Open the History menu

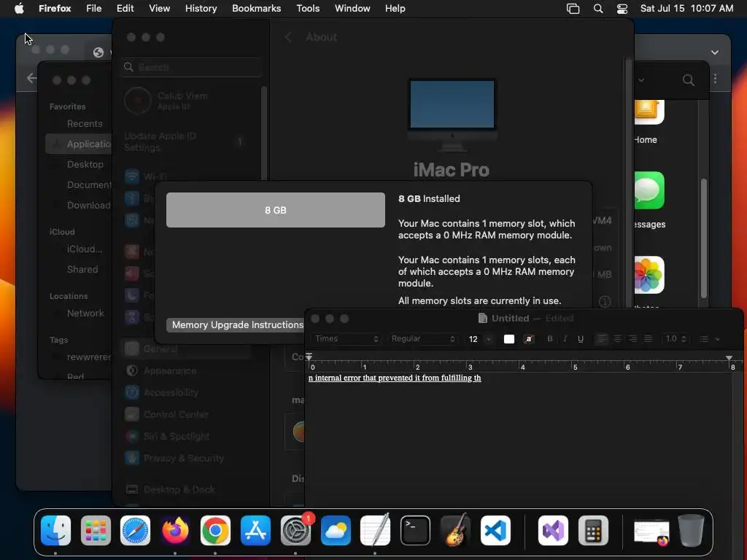pos(201,9)
